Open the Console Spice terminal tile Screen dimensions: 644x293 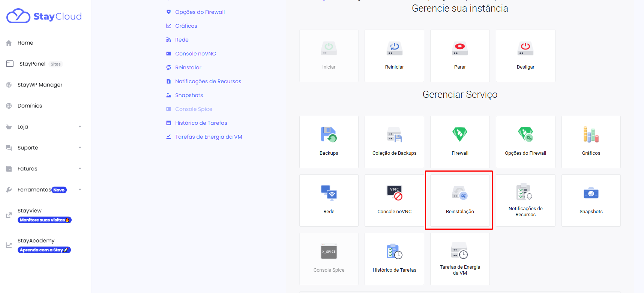point(329,259)
